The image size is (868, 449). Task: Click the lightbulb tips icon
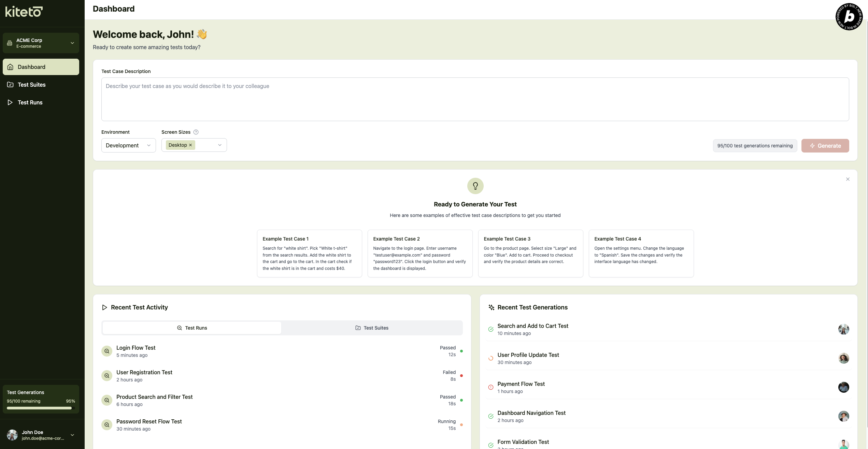(475, 186)
